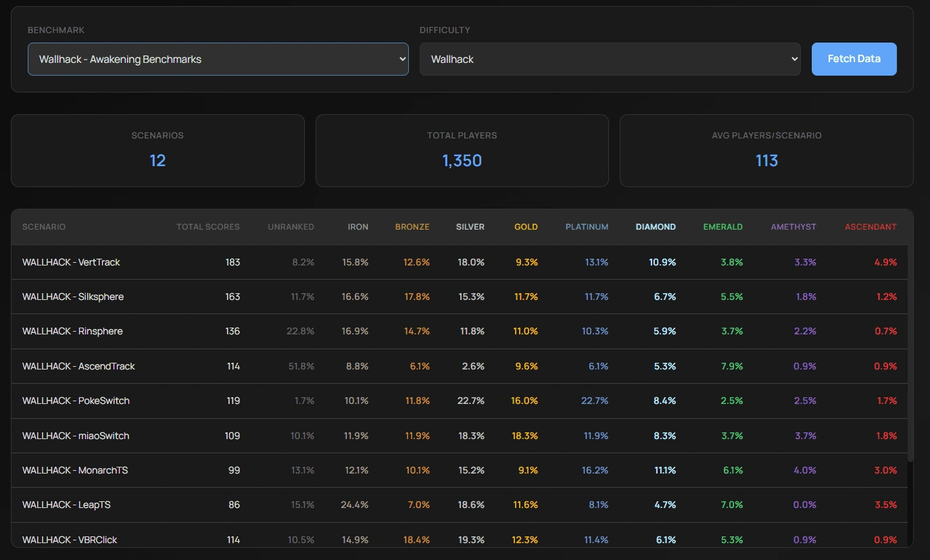Image resolution: width=930 pixels, height=560 pixels.
Task: Sort by the TOTAL SCORES column header
Action: (x=207, y=226)
